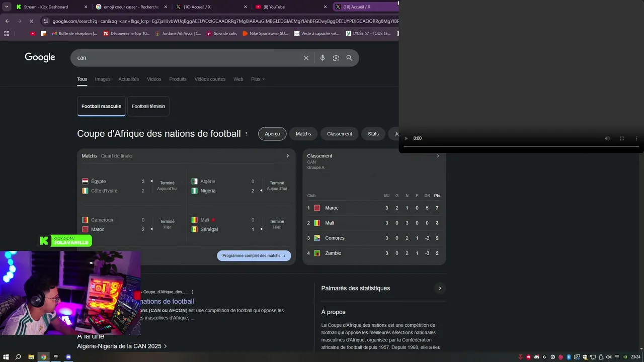Select the Matchs chip
The height and width of the screenshot is (362, 644).
click(x=303, y=134)
